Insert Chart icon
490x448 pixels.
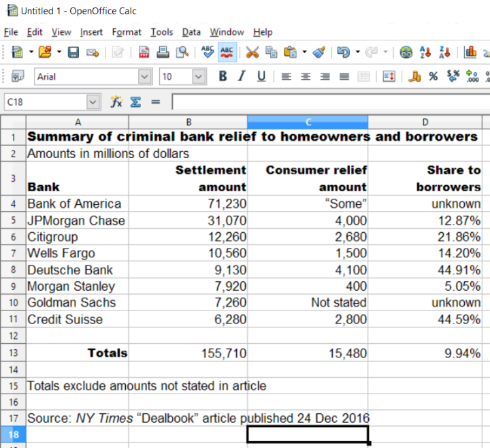[x=470, y=52]
